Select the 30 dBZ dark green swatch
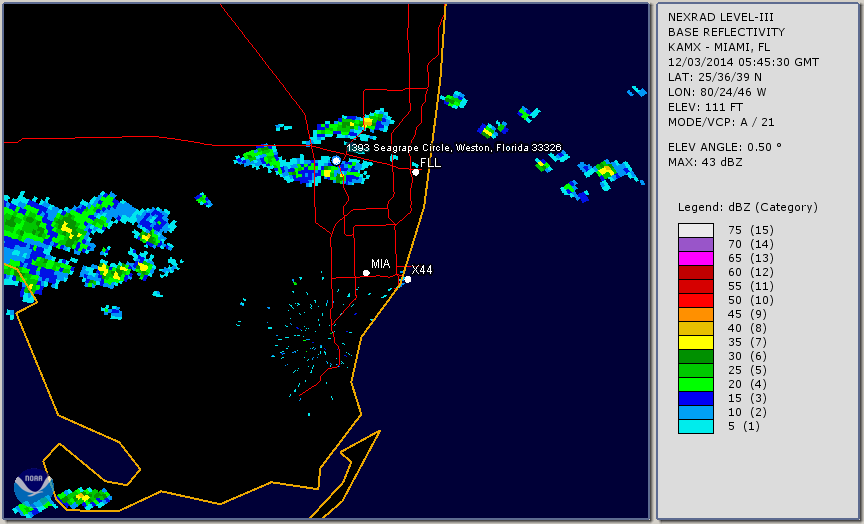This screenshot has width=864, height=524. click(696, 356)
